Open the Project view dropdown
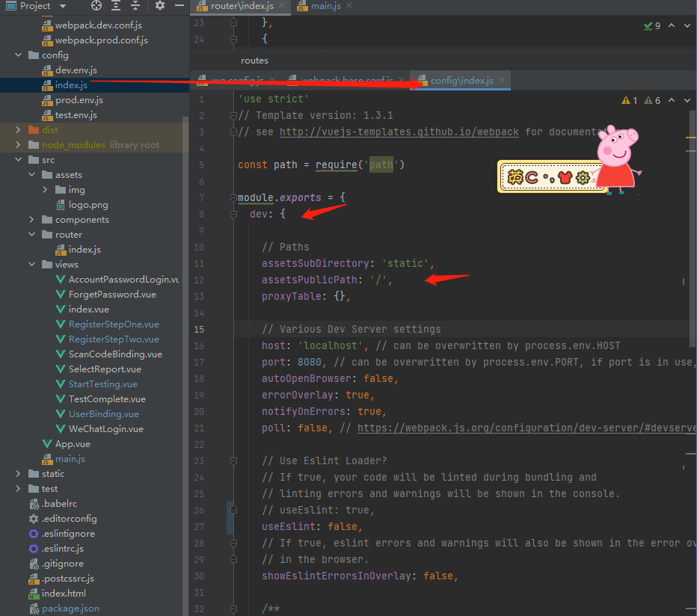697x616 pixels. click(63, 6)
